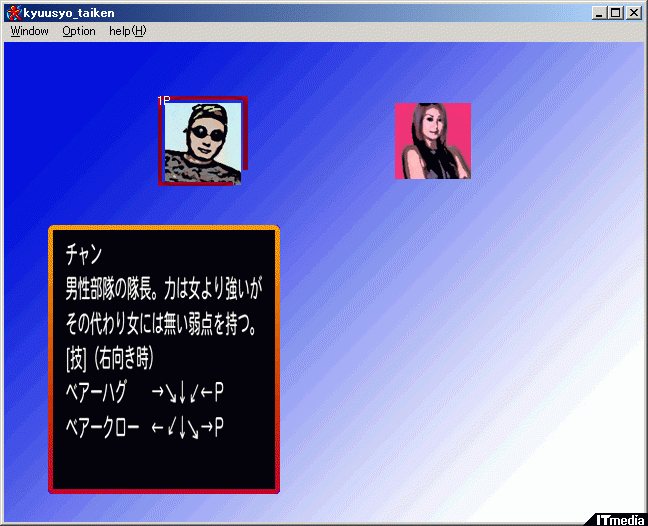Open the Option menu
The image size is (648, 526).
(79, 31)
